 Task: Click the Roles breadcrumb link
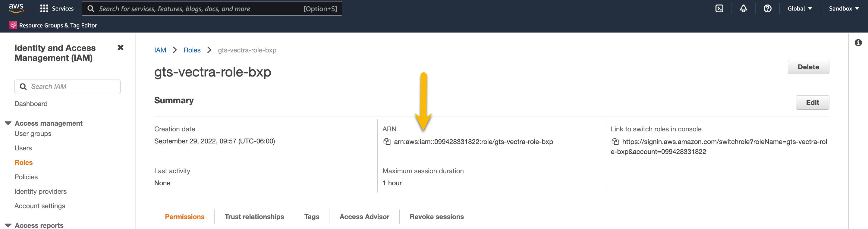click(x=192, y=50)
